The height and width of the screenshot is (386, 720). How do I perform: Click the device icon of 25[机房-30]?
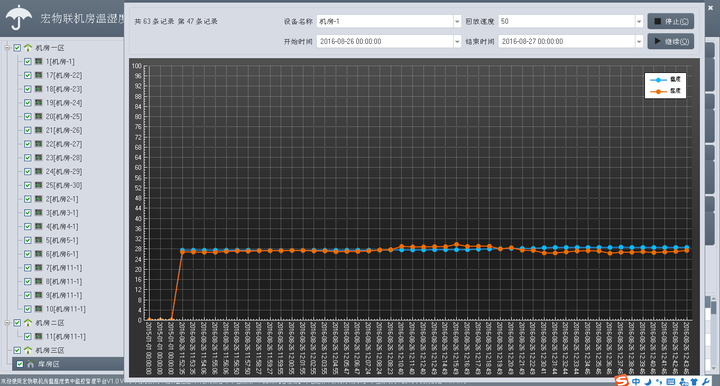[x=39, y=185]
